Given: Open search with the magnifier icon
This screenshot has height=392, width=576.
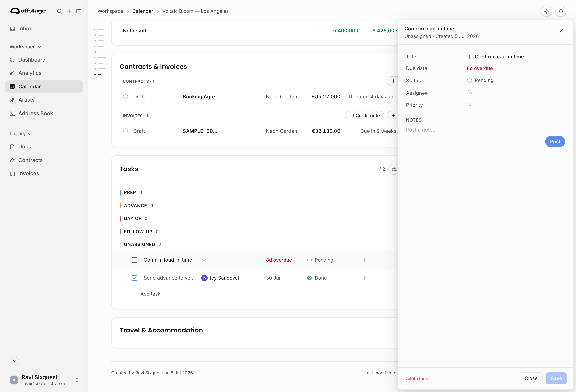Looking at the screenshot, I should (x=59, y=11).
